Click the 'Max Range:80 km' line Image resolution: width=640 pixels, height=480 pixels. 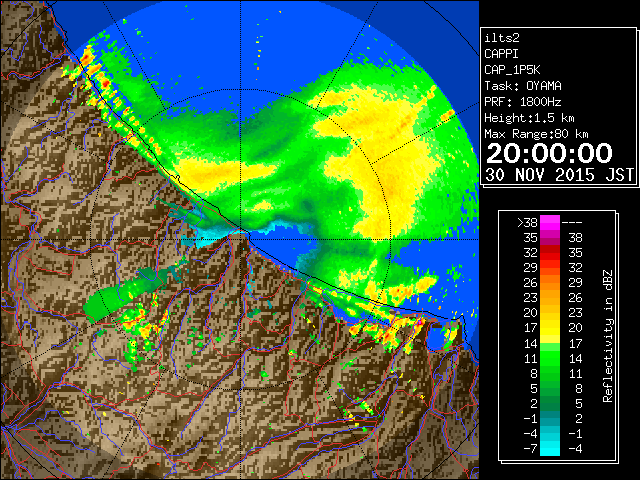536,134
